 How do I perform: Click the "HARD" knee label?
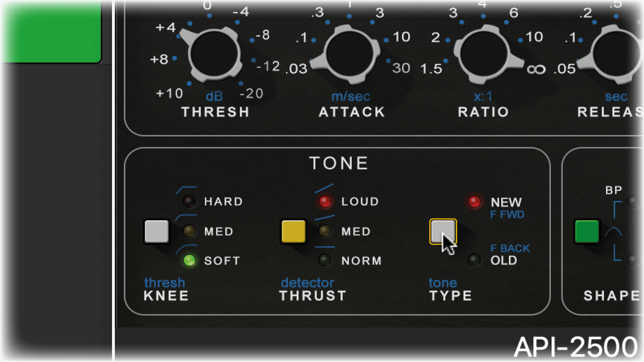pyautogui.click(x=223, y=202)
